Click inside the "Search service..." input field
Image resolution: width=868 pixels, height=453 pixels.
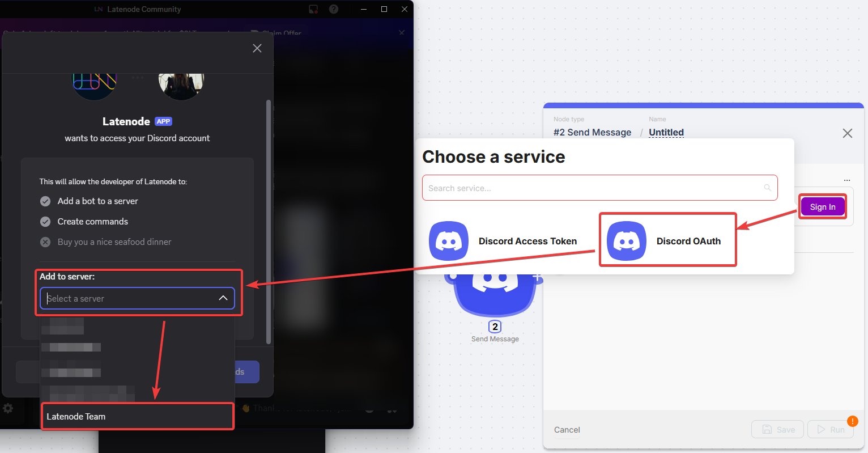coord(567,188)
